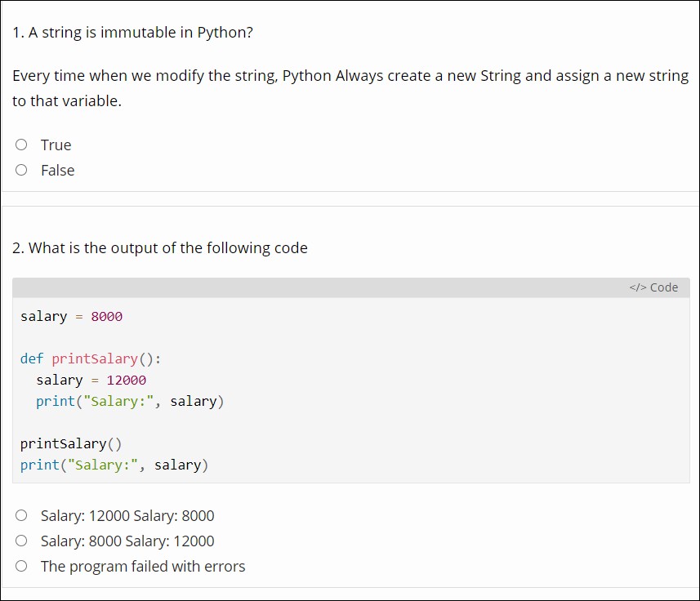The image size is (700, 601).
Task: Select 'The program failed with errors' radio button
Action: tap(21, 566)
